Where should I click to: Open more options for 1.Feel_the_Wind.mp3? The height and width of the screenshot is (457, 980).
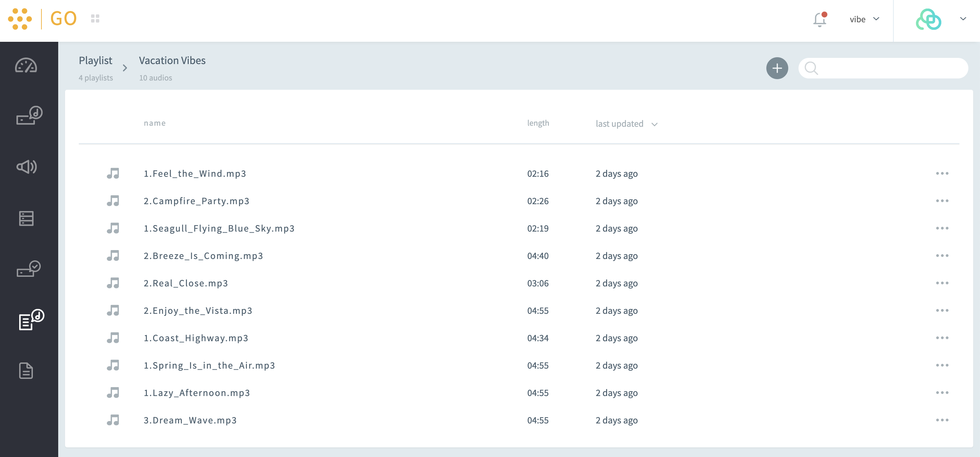942,173
